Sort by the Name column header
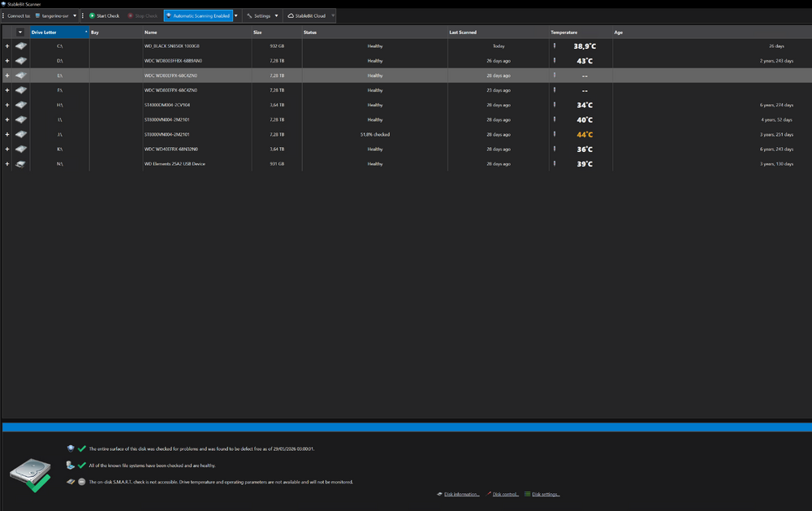Screen dimensions: 812x511 click(x=197, y=32)
